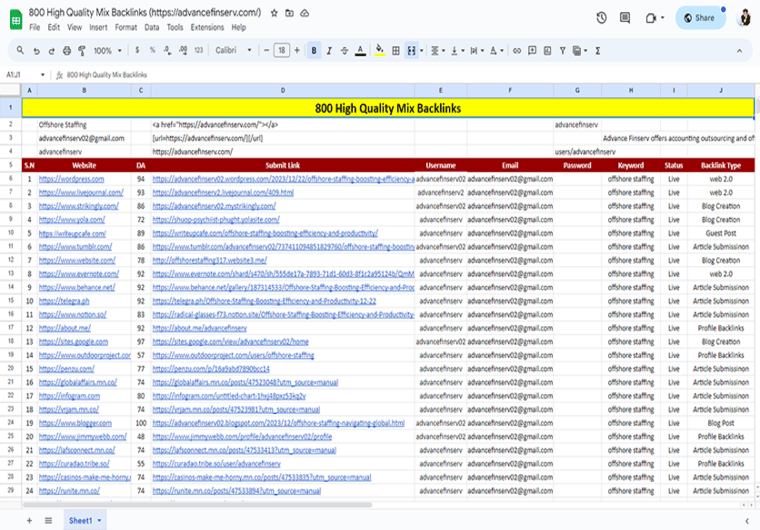The height and width of the screenshot is (530, 760).
Task: Expand the Sheet1 tab options arrow
Action: [99, 521]
